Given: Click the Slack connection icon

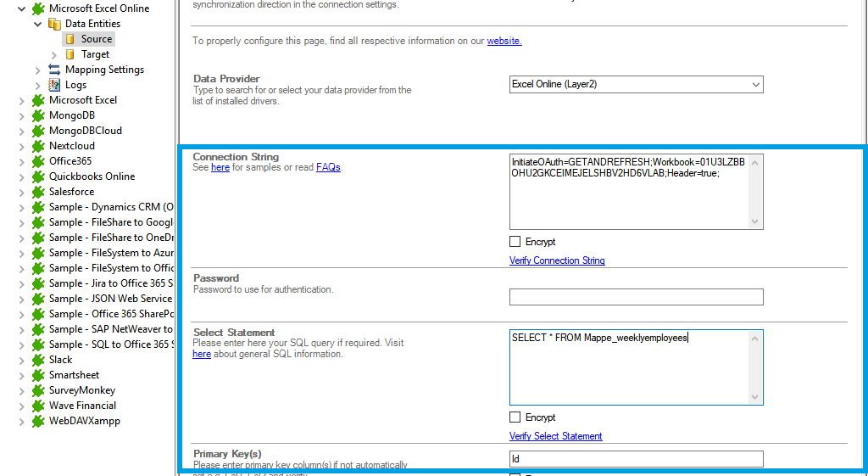Looking at the screenshot, I should tap(38, 360).
